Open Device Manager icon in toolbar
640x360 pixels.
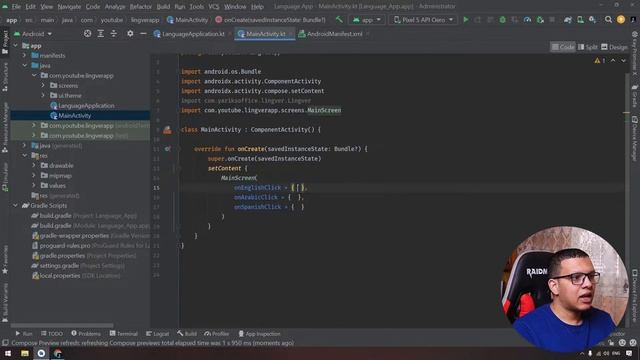pyautogui.click(x=580, y=20)
